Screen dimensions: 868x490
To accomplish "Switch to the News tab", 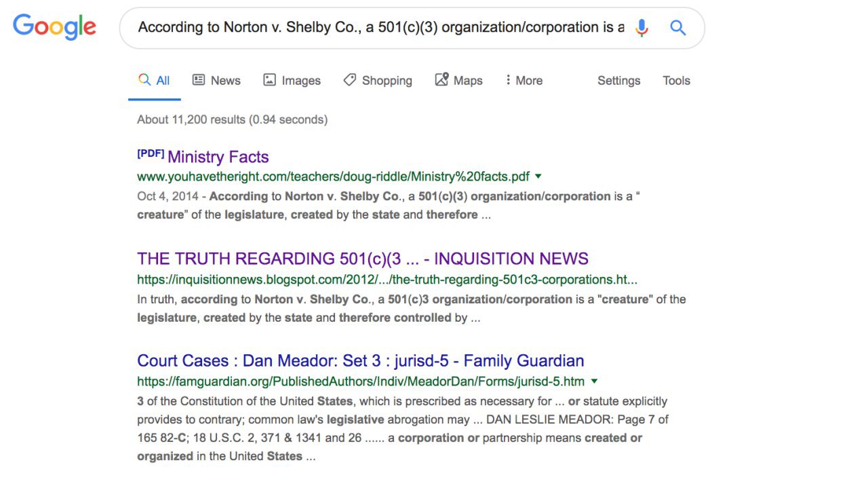I will [x=216, y=81].
